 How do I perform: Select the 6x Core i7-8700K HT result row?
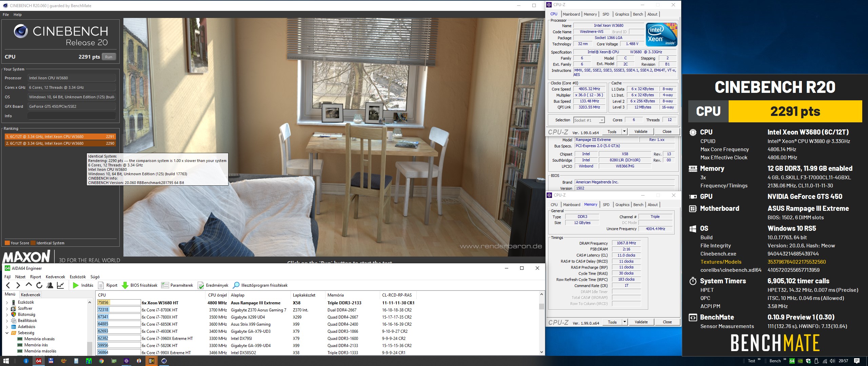click(256, 310)
